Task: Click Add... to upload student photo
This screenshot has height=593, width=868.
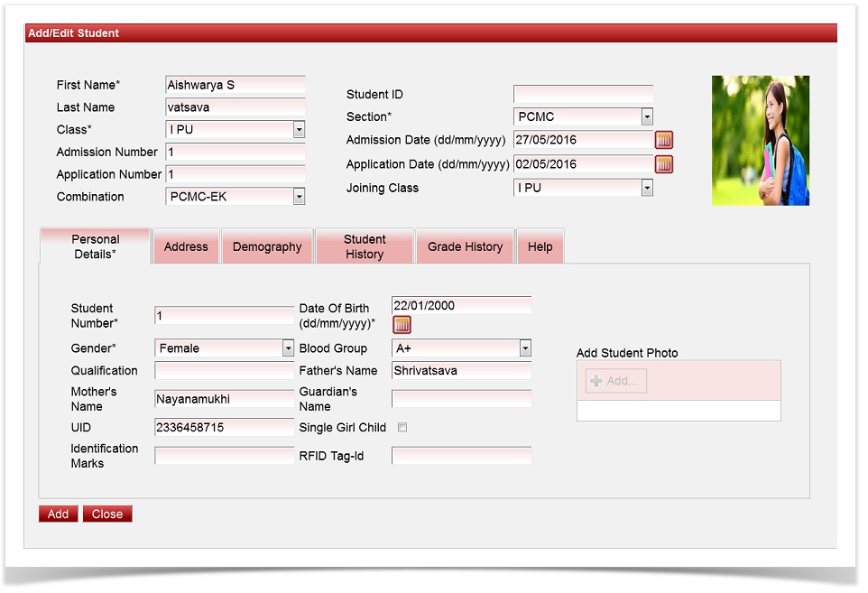Action: coord(615,381)
